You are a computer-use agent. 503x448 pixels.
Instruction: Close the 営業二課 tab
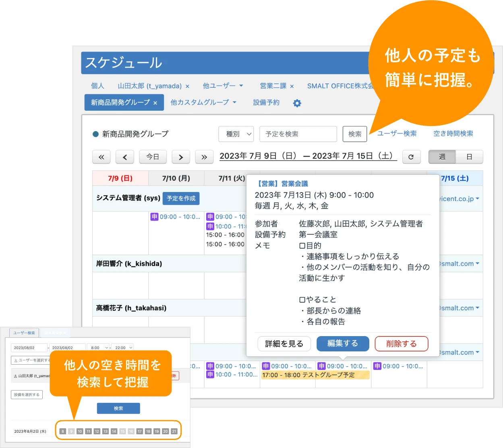pyautogui.click(x=292, y=86)
